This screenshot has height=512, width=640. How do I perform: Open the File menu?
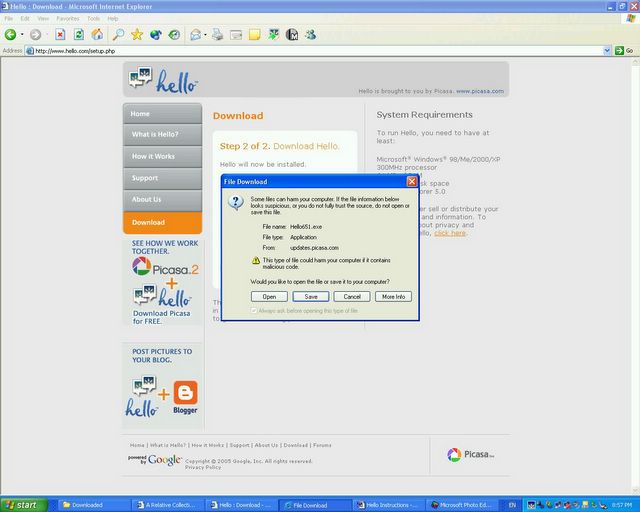[x=9, y=19]
